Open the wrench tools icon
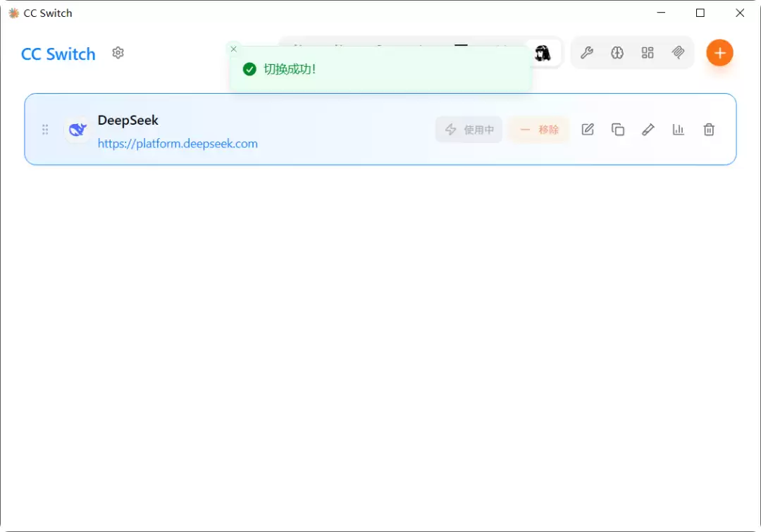This screenshot has width=761, height=532. (587, 52)
